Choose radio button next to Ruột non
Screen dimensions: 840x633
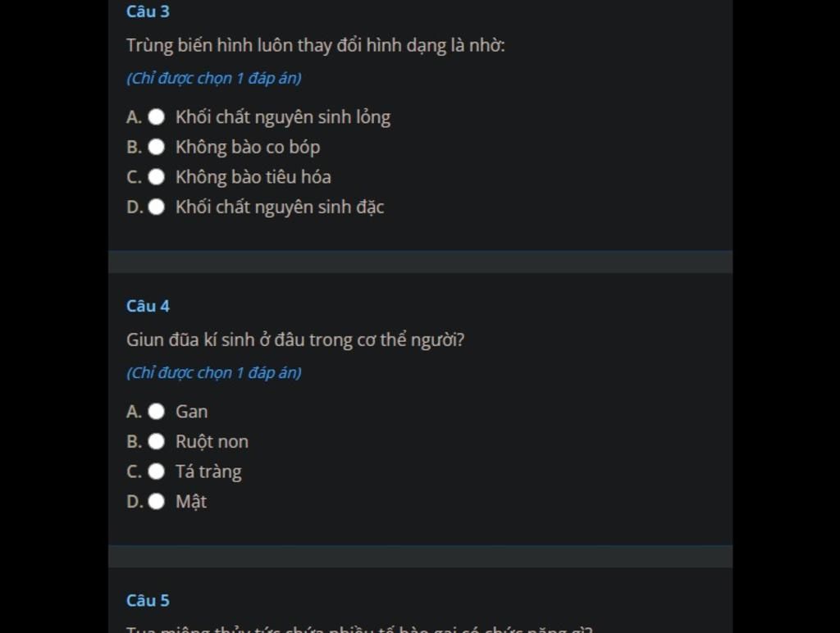click(157, 441)
